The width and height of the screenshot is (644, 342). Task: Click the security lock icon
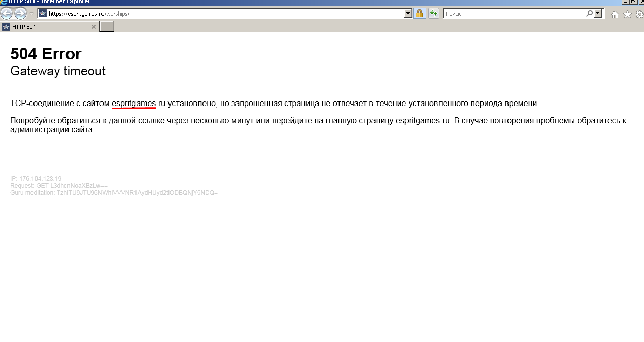tap(419, 14)
